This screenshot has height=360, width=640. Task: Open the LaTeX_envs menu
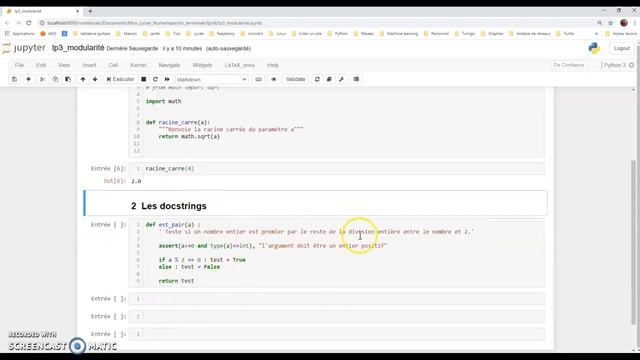240,65
